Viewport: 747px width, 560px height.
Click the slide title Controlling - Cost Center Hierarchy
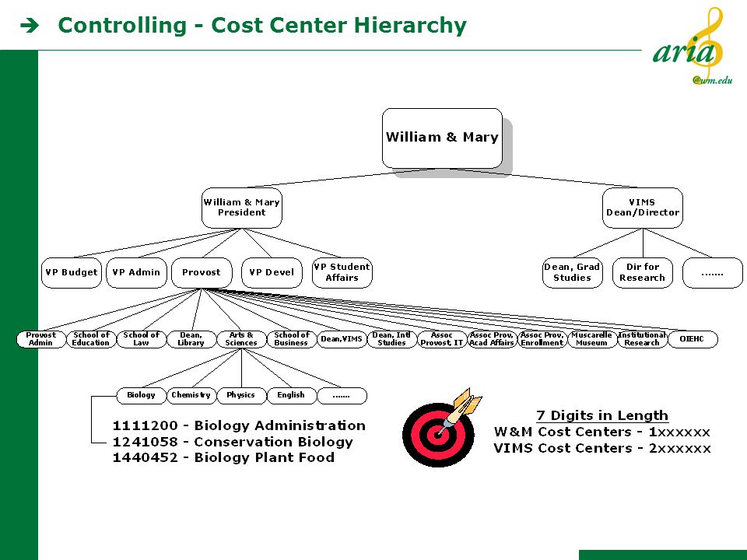pyautogui.click(x=262, y=26)
